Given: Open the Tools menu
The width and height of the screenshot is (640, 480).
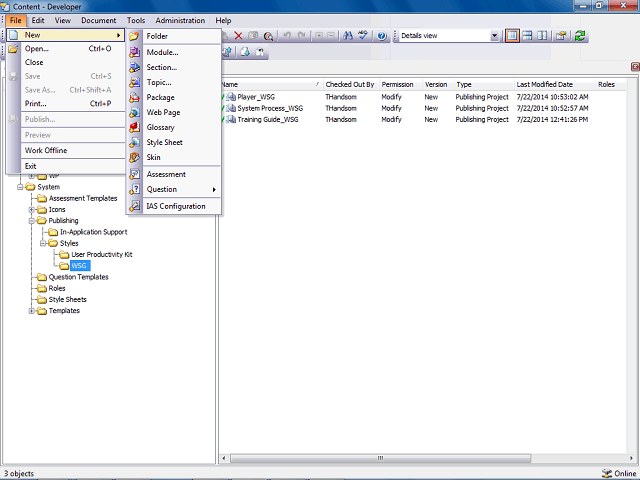Looking at the screenshot, I should [x=136, y=20].
